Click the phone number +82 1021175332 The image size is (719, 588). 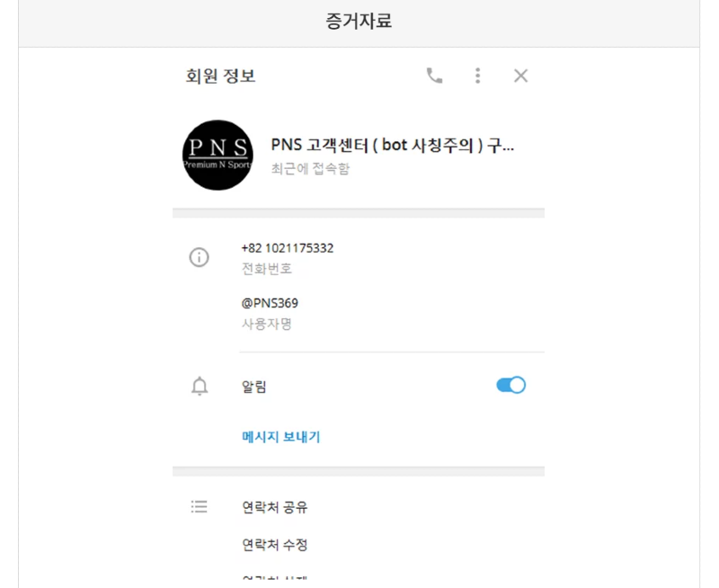click(287, 248)
